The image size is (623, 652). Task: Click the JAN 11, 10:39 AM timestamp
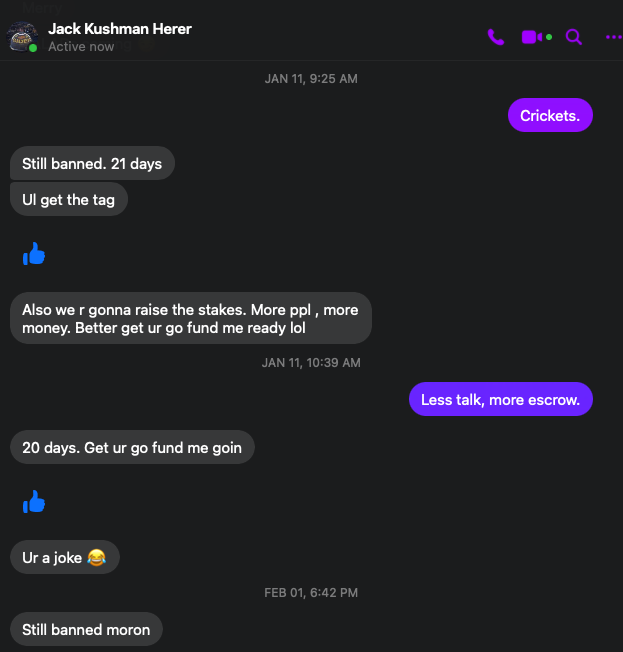coord(311,363)
